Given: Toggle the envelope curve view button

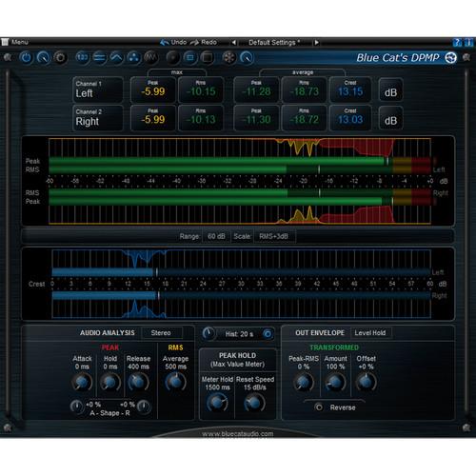Looking at the screenshot, I should click(116, 58).
